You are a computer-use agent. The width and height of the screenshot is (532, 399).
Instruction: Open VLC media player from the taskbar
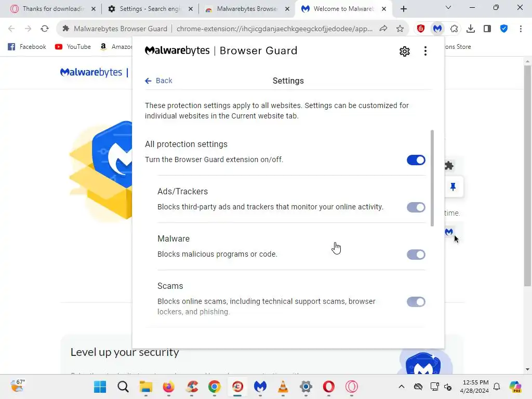point(283,387)
